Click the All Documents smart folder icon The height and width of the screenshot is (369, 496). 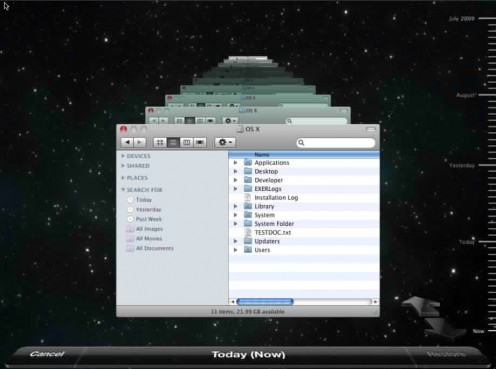[130, 248]
